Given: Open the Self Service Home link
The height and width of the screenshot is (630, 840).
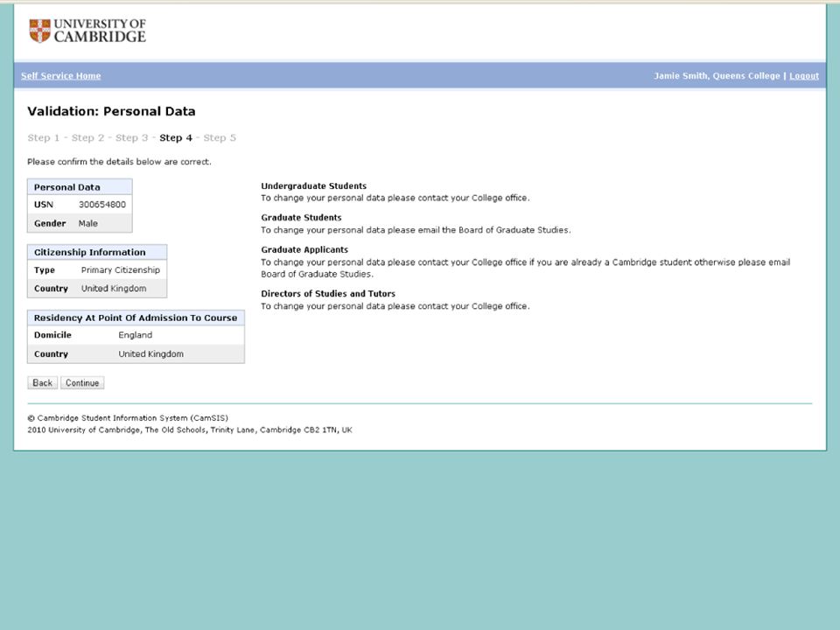Looking at the screenshot, I should (x=61, y=76).
